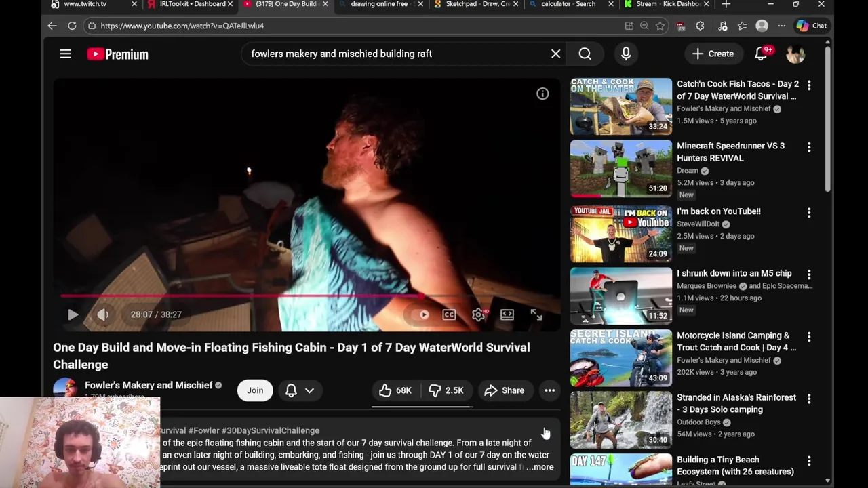Open Fowler's Makery and Mischief channel name

click(149, 385)
